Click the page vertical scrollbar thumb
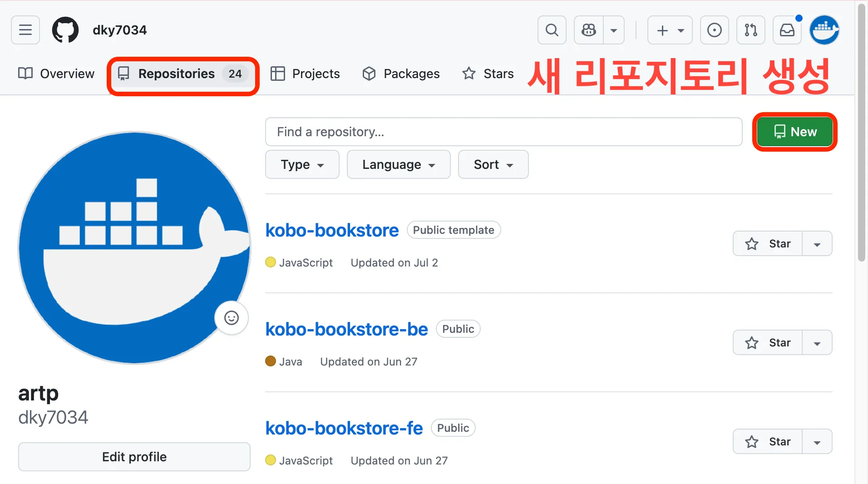The height and width of the screenshot is (484, 868). (862, 132)
